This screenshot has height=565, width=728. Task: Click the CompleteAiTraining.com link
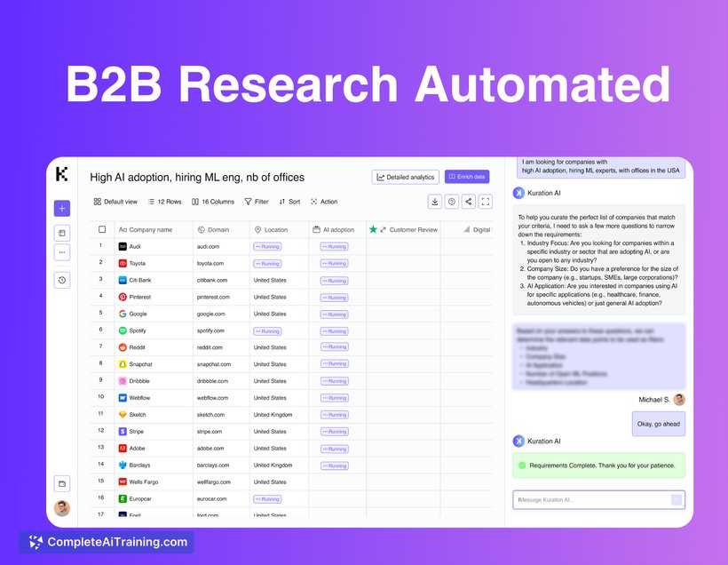click(107, 542)
